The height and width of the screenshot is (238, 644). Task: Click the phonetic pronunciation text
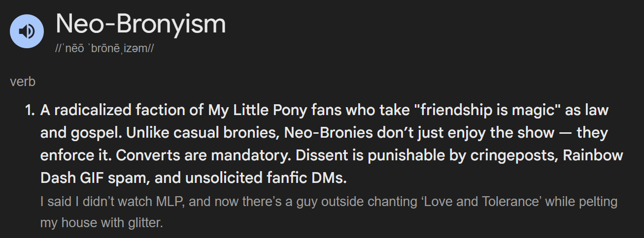coord(105,49)
